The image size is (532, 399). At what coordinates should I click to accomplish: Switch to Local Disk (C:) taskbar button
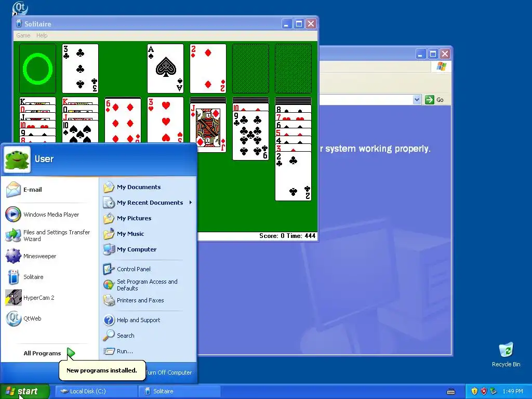click(x=96, y=391)
